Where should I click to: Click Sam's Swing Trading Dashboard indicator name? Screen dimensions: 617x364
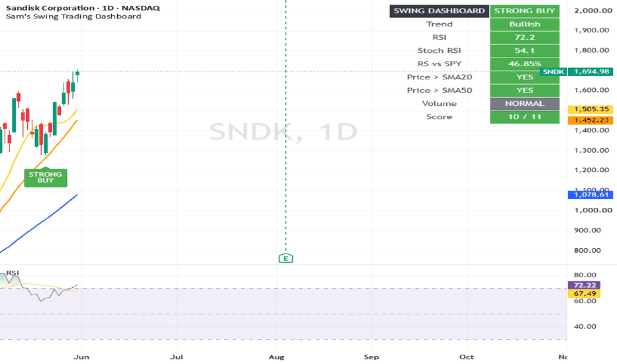pyautogui.click(x=73, y=17)
